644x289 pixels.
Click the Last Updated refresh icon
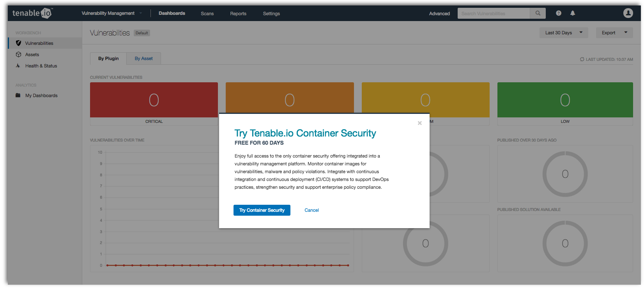pyautogui.click(x=582, y=60)
